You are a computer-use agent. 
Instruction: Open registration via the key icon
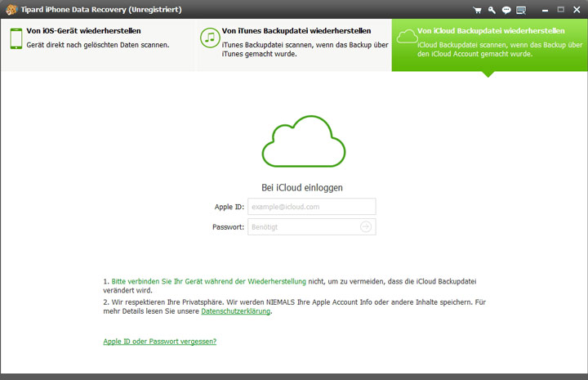(x=492, y=10)
